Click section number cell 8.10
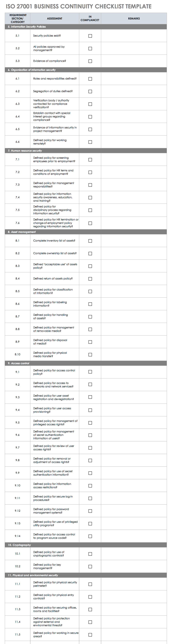Screen dimensions: 172x644 pyautogui.click(x=18, y=355)
